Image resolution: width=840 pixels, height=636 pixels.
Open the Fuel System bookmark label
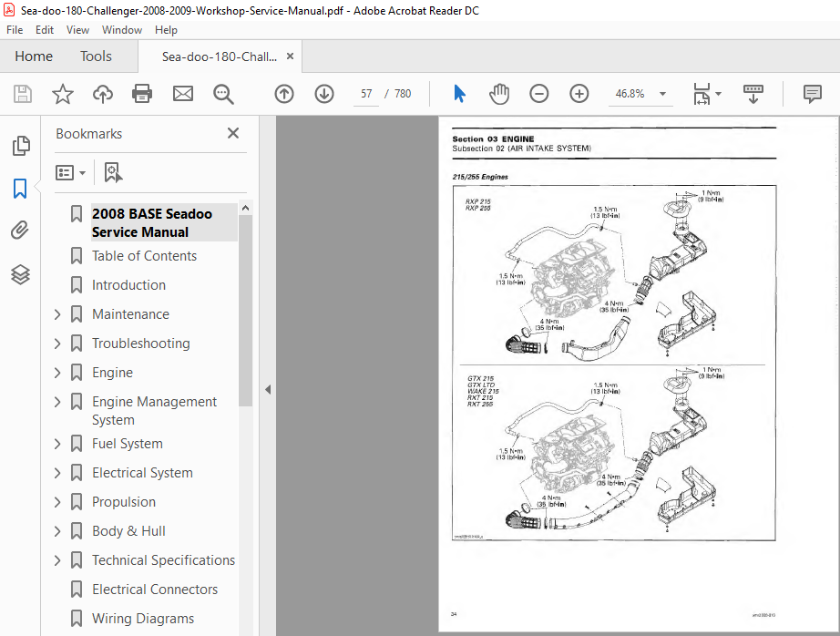(127, 444)
